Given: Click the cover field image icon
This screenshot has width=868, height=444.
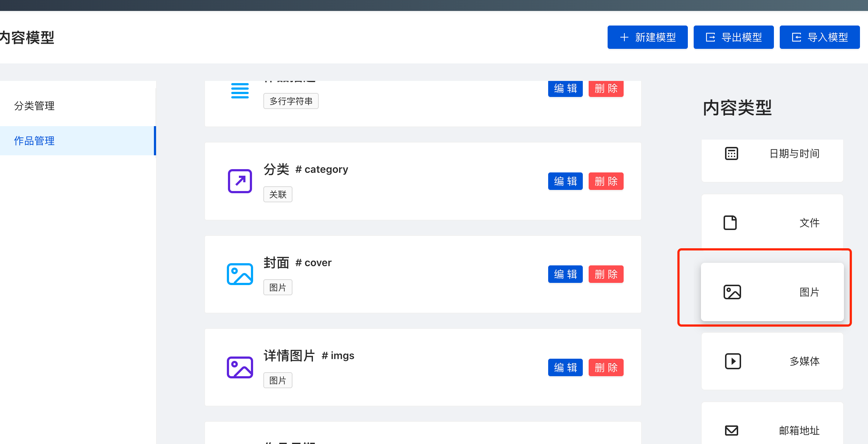Looking at the screenshot, I should tap(240, 274).
